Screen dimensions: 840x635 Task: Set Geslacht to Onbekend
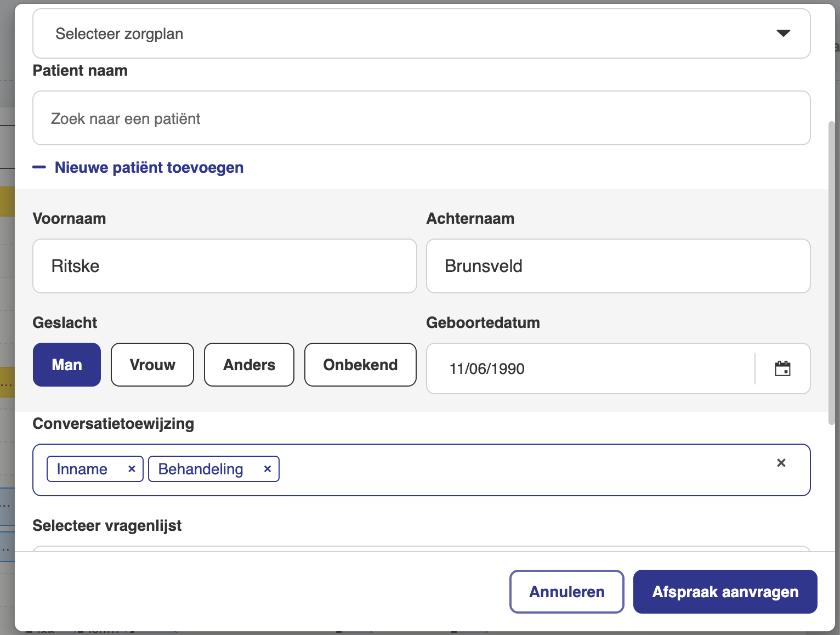pos(360,365)
